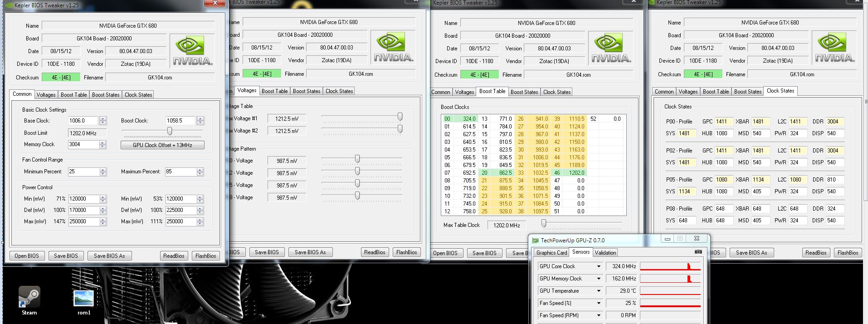Click Minimum Percent fan spinner
Screen dimensions: 868x324
[x=103, y=172]
